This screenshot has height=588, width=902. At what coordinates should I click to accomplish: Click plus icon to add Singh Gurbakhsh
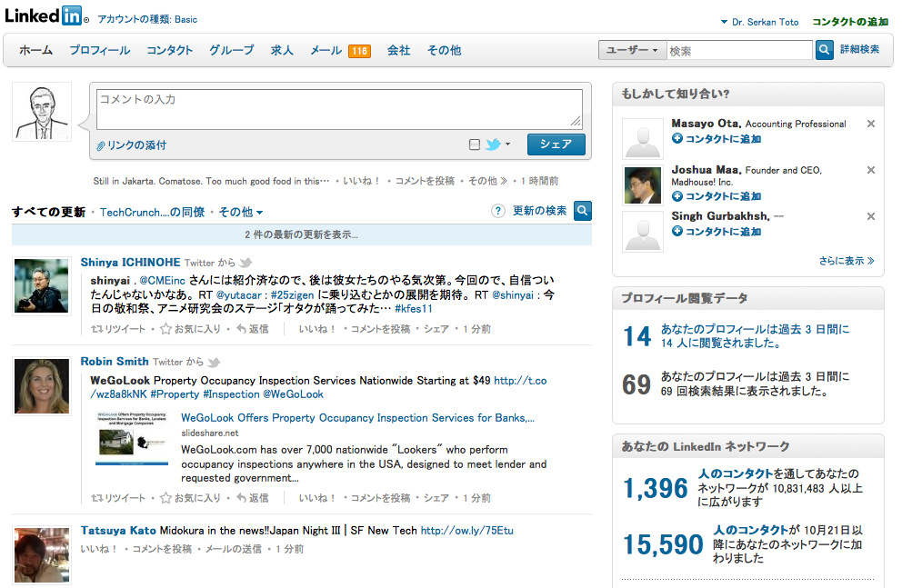point(677,231)
